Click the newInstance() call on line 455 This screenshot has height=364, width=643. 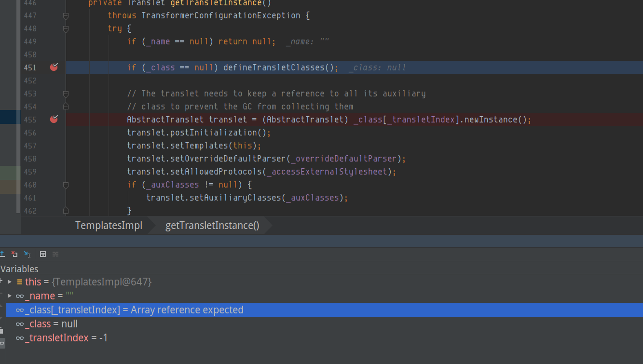pos(495,120)
